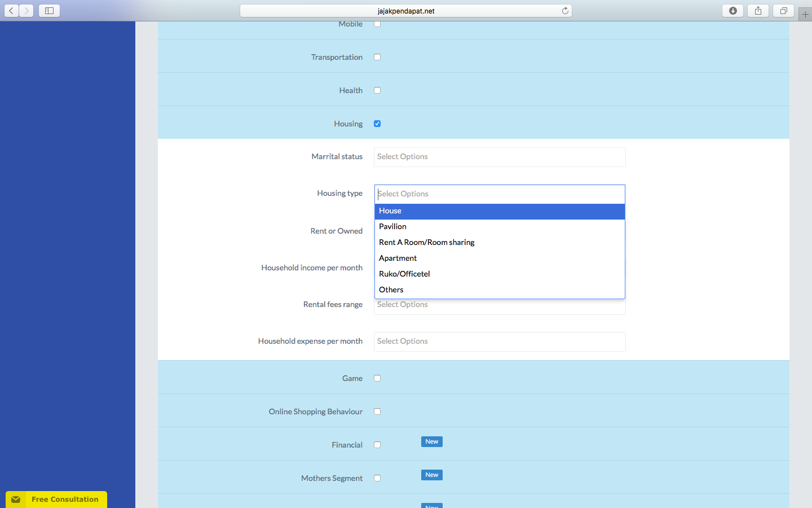Click the Online Shopping Behaviour label
The image size is (812, 508).
tap(316, 411)
